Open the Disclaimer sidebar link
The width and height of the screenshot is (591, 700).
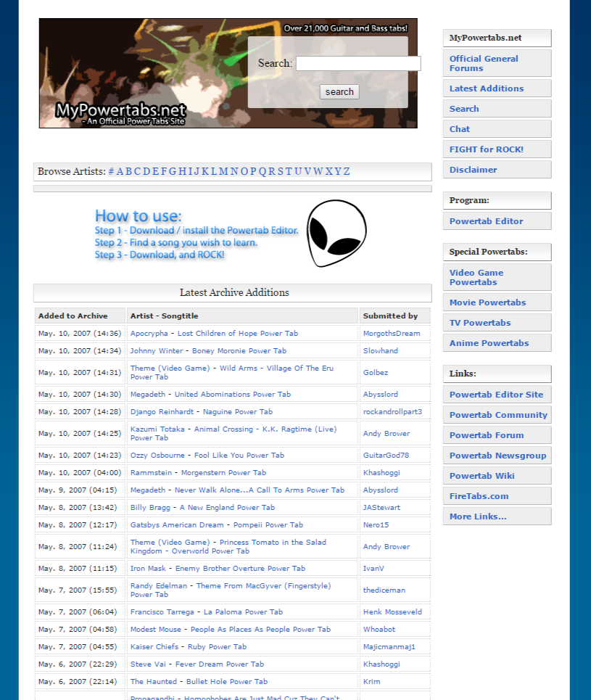473,170
